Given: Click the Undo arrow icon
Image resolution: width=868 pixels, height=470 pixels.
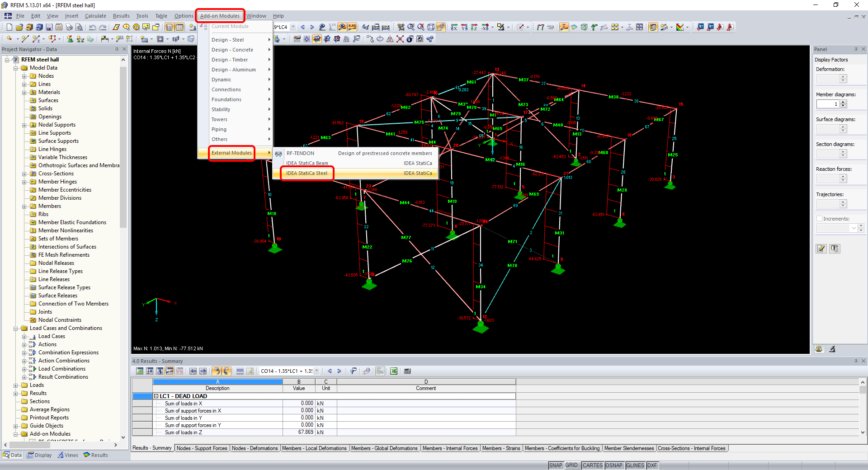Looking at the screenshot, I should 92,28.
